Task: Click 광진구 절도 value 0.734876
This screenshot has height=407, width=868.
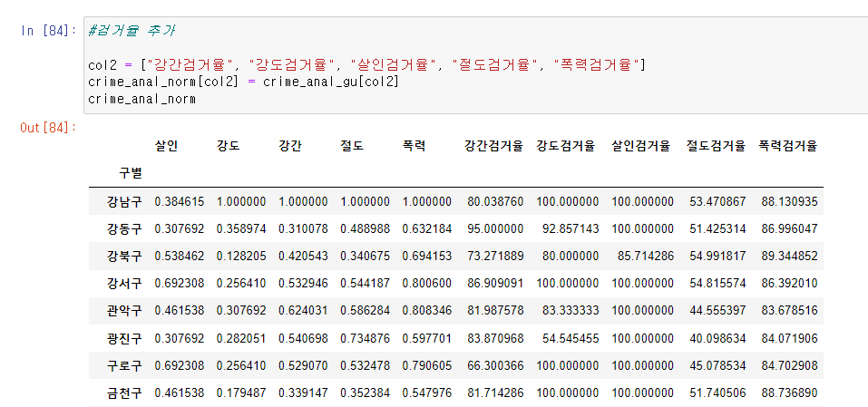Action: [366, 338]
